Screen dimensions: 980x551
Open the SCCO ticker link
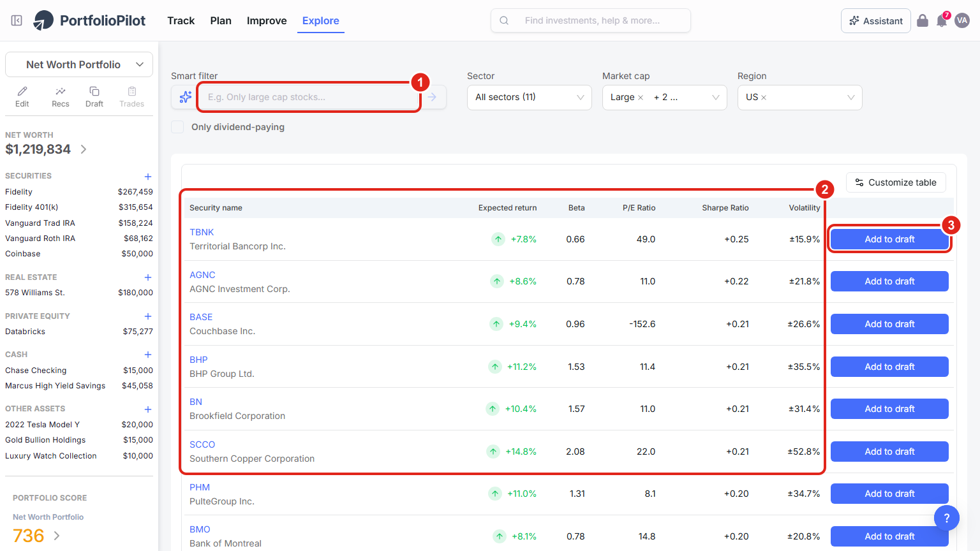click(x=202, y=444)
